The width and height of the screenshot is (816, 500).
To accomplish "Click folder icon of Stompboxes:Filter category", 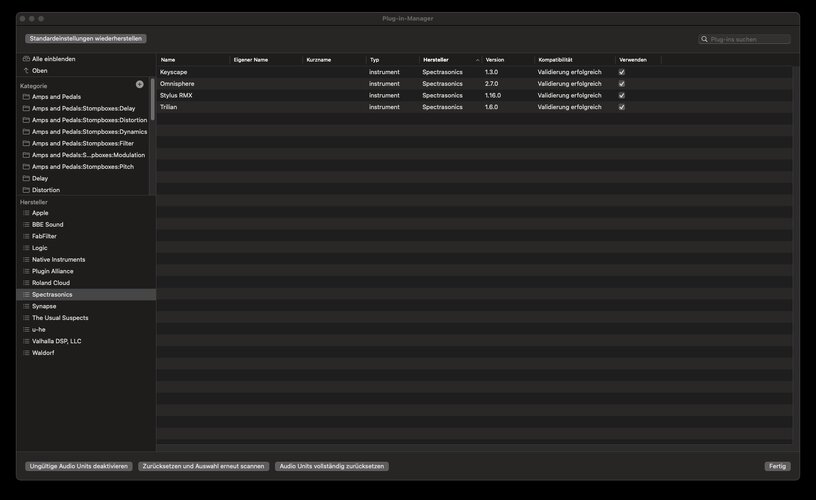I will (x=26, y=144).
